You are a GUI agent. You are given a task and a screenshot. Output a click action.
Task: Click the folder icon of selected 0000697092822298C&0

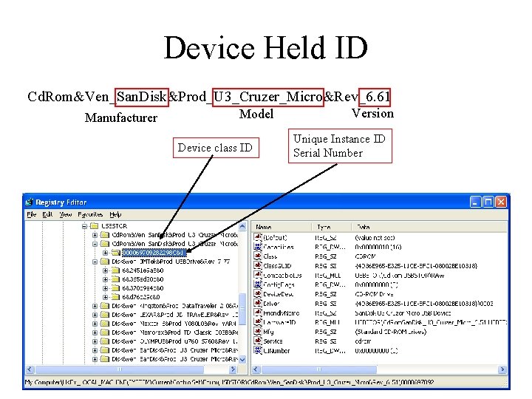(x=115, y=253)
